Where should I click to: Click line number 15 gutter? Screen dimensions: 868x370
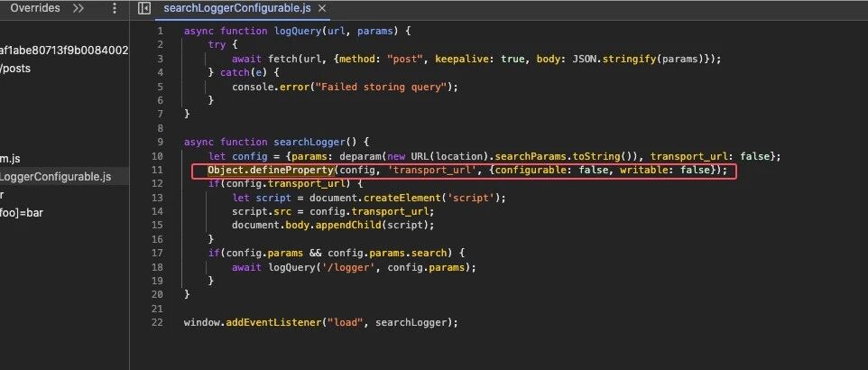click(x=157, y=226)
